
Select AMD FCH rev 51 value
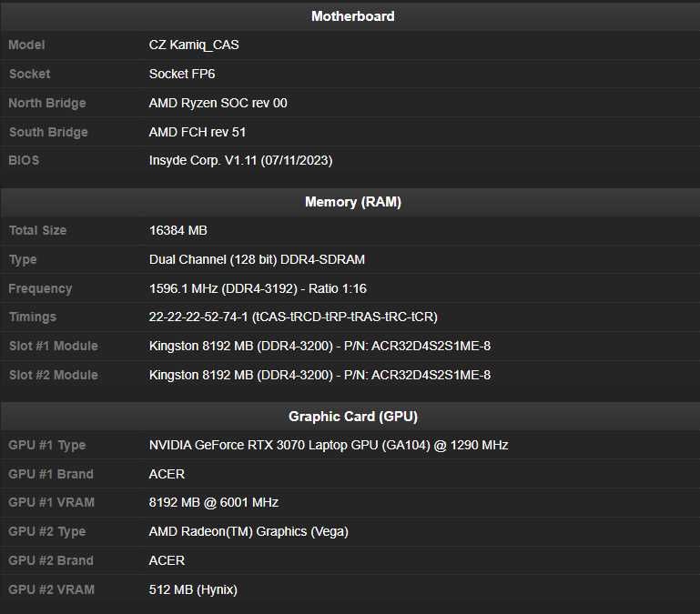pyautogui.click(x=198, y=132)
